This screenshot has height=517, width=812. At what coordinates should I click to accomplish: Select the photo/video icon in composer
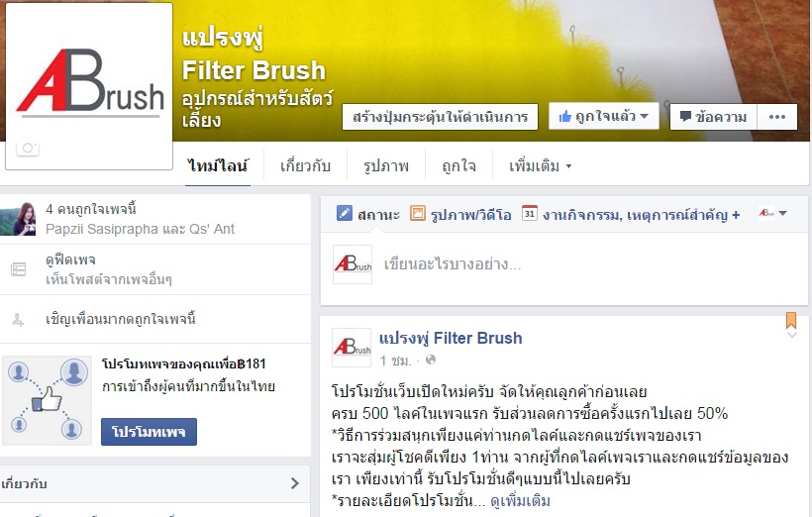point(418,213)
